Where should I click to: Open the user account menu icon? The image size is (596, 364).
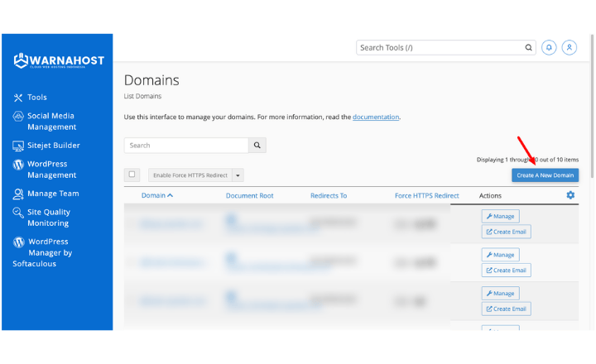coord(569,48)
